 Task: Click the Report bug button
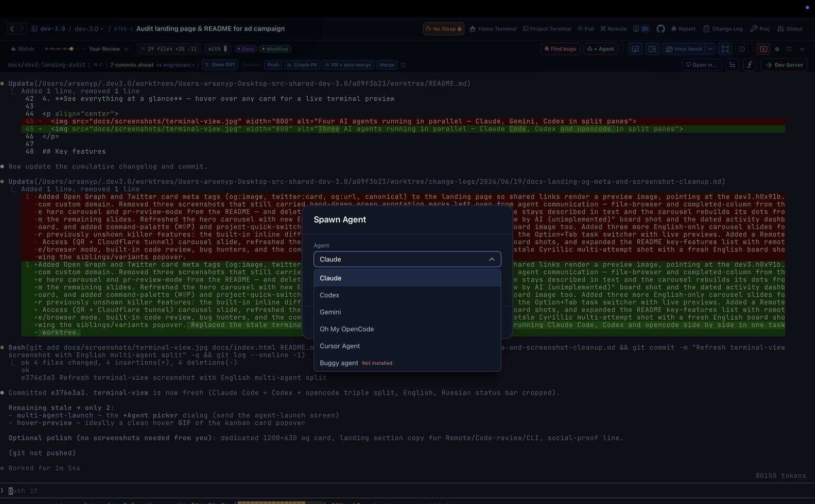683,29
